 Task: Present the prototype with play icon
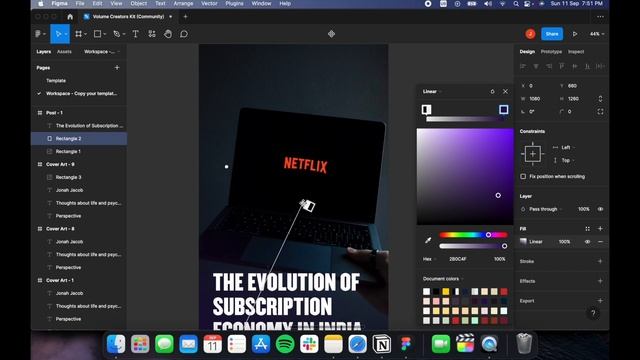[575, 34]
